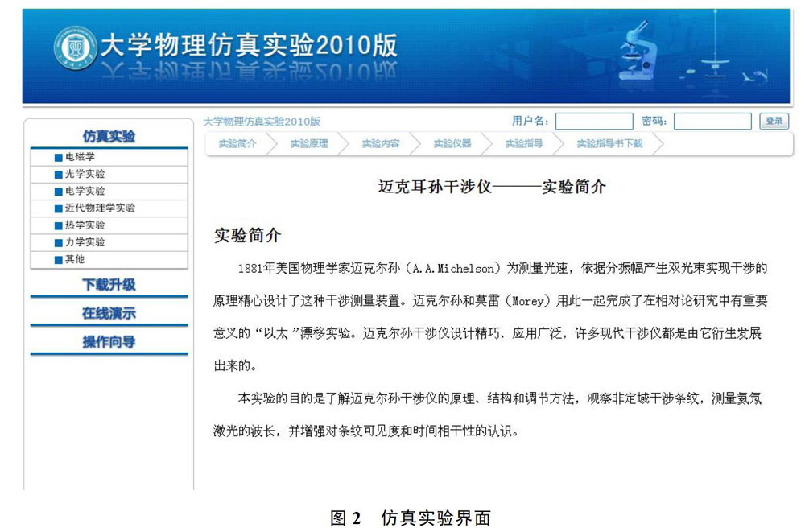This screenshot has width=805, height=532.
Task: Click the university logo emblem in the banner
Action: pyautogui.click(x=76, y=47)
